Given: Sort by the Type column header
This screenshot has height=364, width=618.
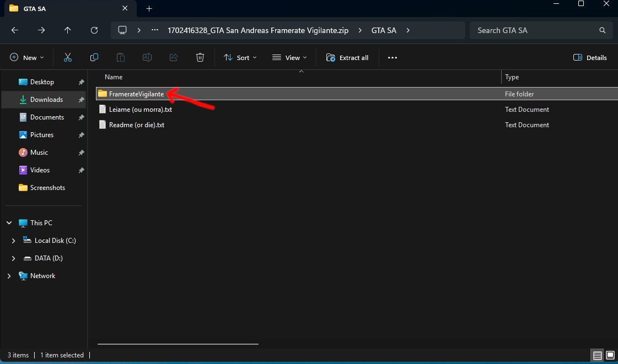Looking at the screenshot, I should [512, 77].
